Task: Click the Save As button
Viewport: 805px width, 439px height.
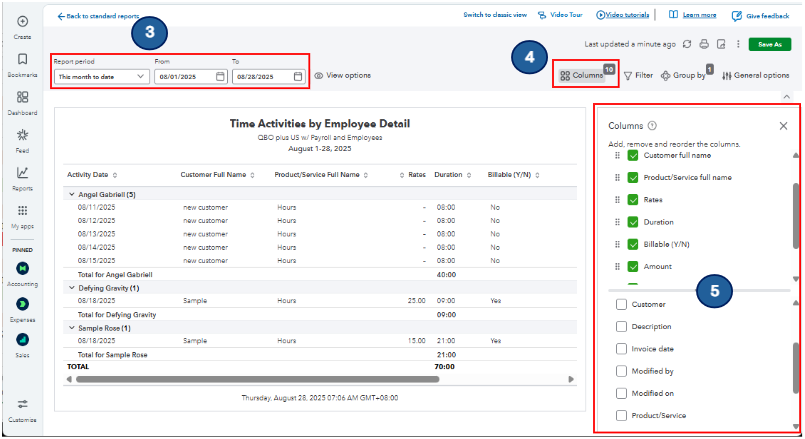Action: click(769, 44)
